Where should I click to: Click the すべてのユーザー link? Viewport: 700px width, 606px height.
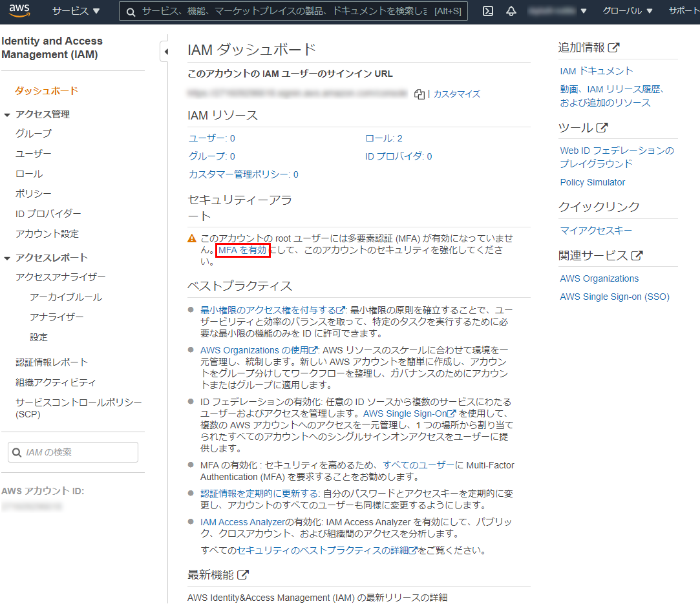[x=418, y=465]
